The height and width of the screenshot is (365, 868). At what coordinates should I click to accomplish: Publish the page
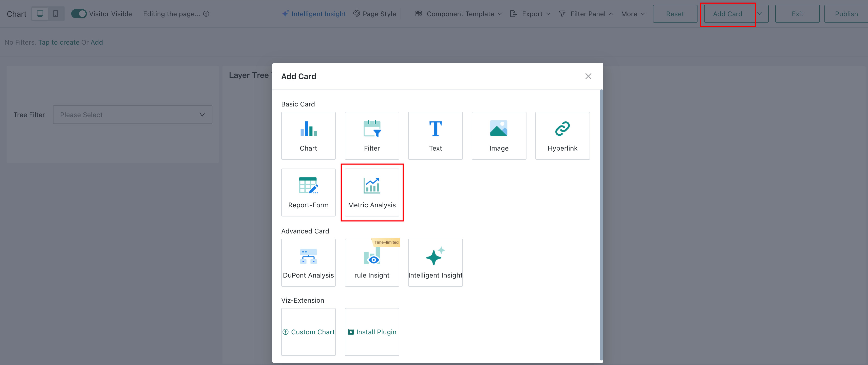pos(846,14)
